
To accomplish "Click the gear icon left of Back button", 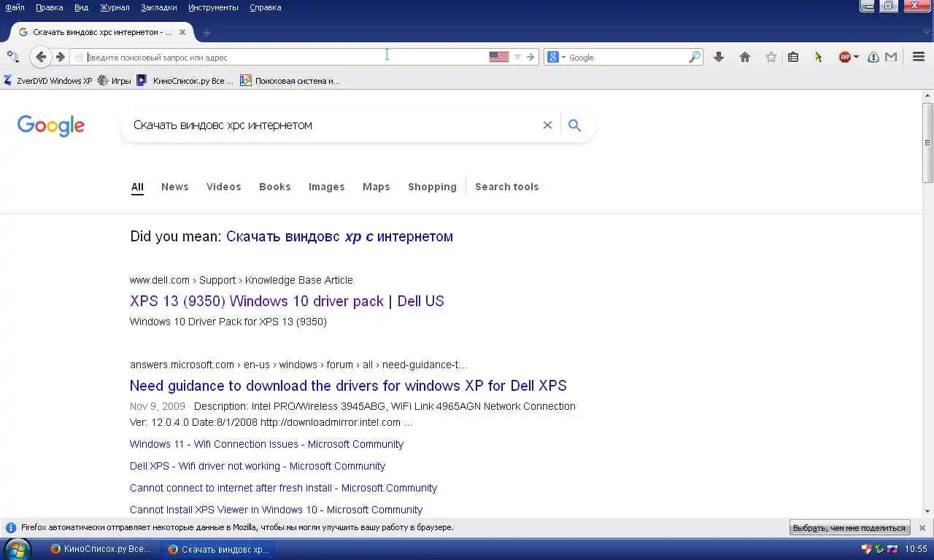I will pos(12,57).
